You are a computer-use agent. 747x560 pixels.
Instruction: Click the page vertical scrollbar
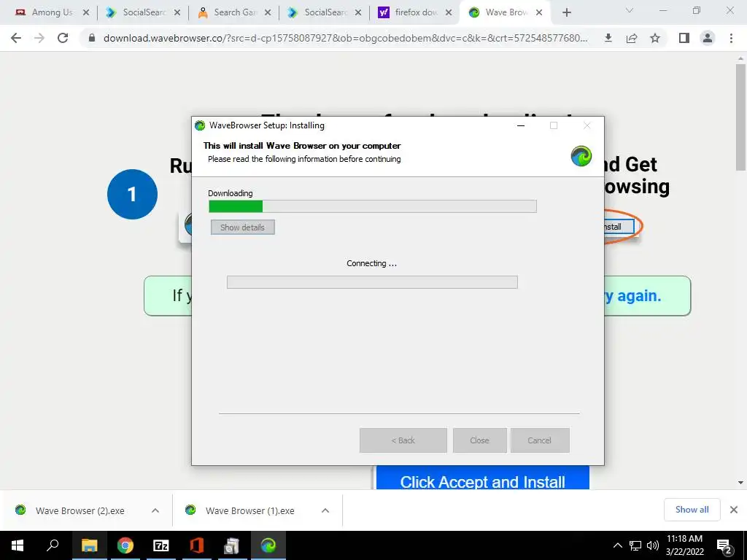[740, 117]
